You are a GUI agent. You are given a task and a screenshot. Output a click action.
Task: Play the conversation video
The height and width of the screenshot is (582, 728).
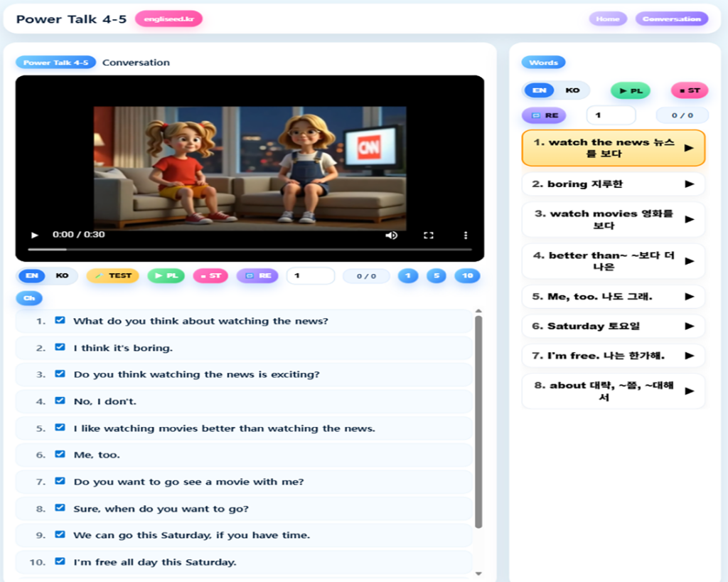point(35,235)
